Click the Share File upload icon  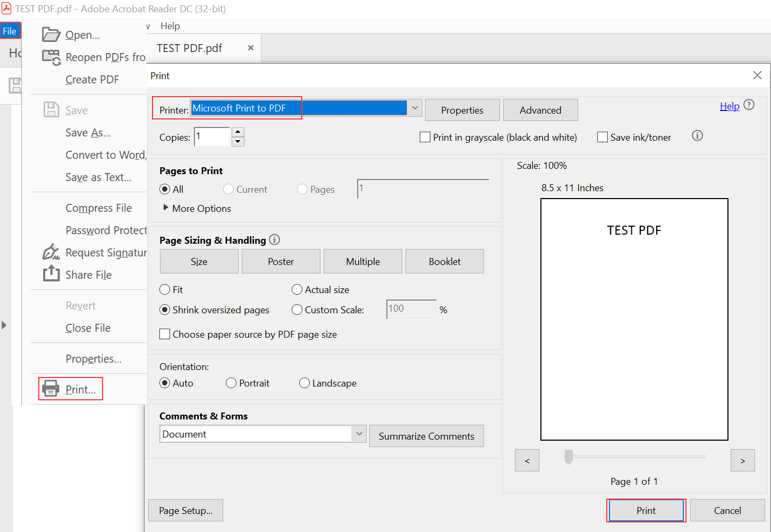click(x=51, y=274)
